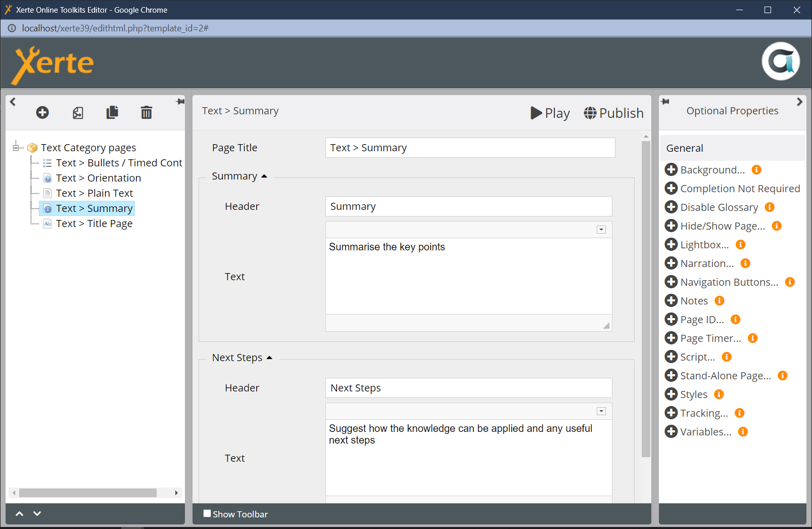Click the info icon next to Narration
The height and width of the screenshot is (529, 812).
point(745,263)
